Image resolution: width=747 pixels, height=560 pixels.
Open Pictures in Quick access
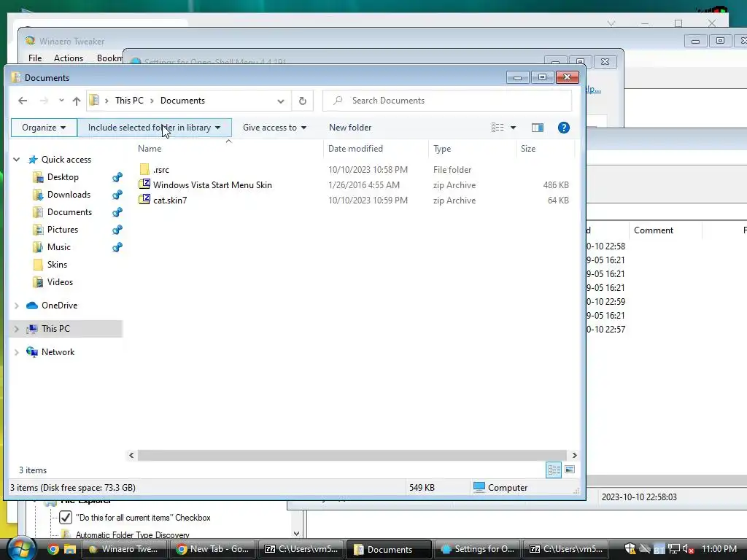click(63, 230)
